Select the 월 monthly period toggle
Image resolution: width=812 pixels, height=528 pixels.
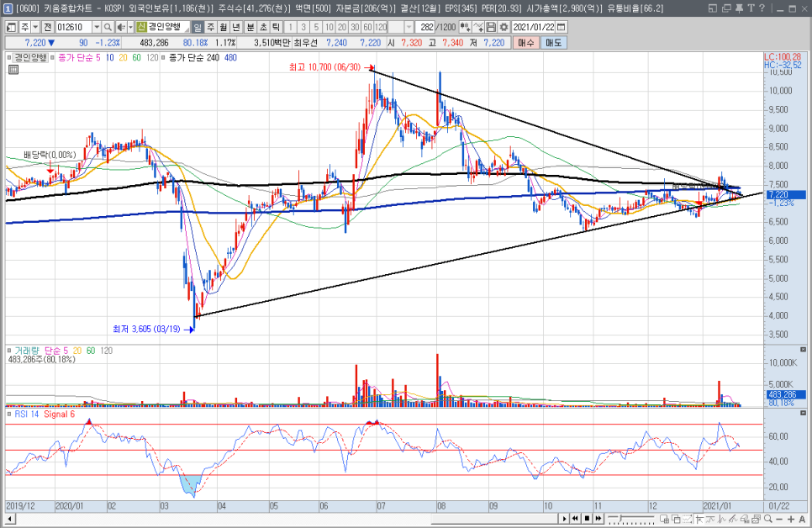point(224,27)
